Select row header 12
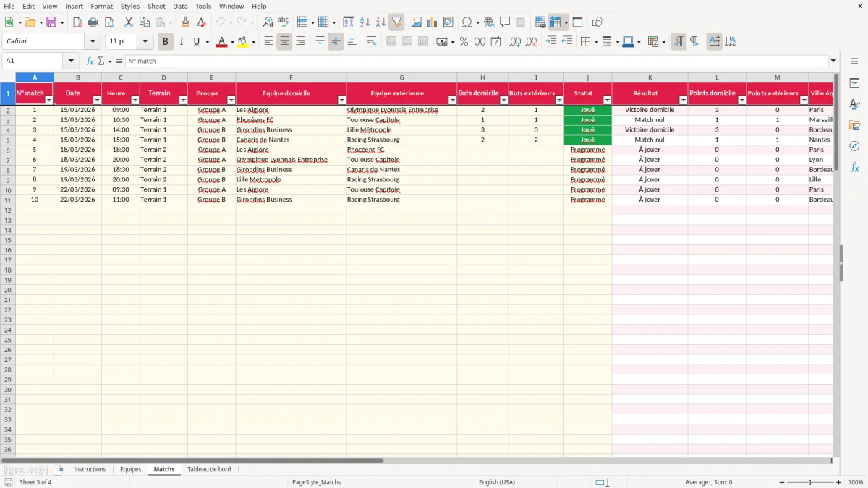 pyautogui.click(x=8, y=210)
